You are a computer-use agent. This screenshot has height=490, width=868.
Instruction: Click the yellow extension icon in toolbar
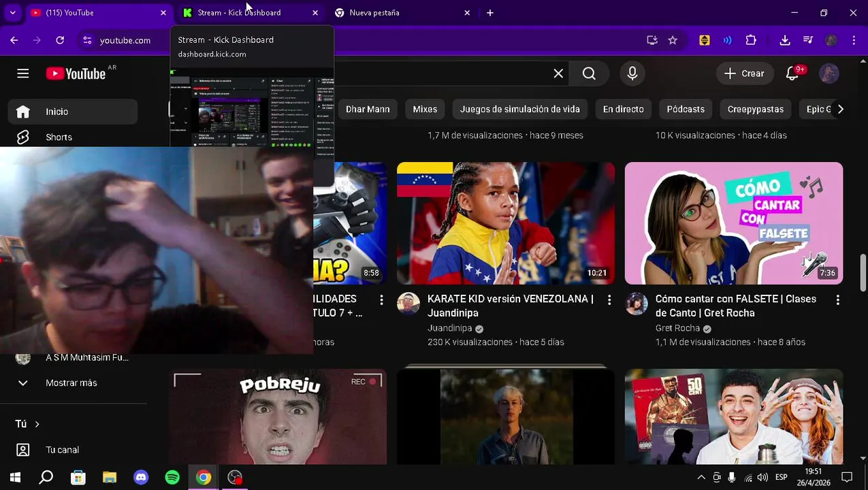coord(705,40)
